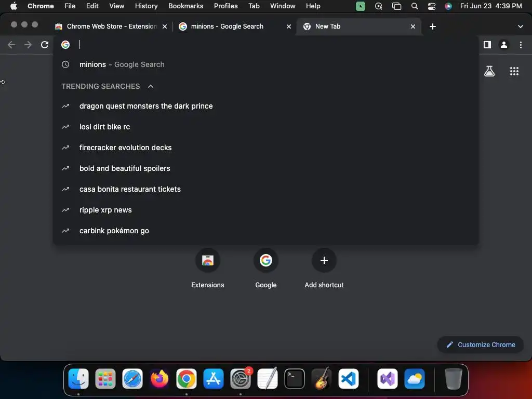This screenshot has width=532, height=399.
Task: Close the Chrome Web Store tab
Action: (165, 26)
